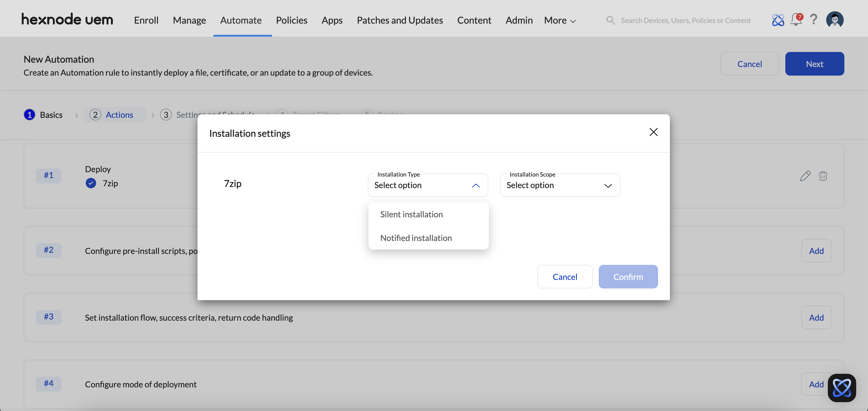Open the user profile avatar

(x=835, y=19)
